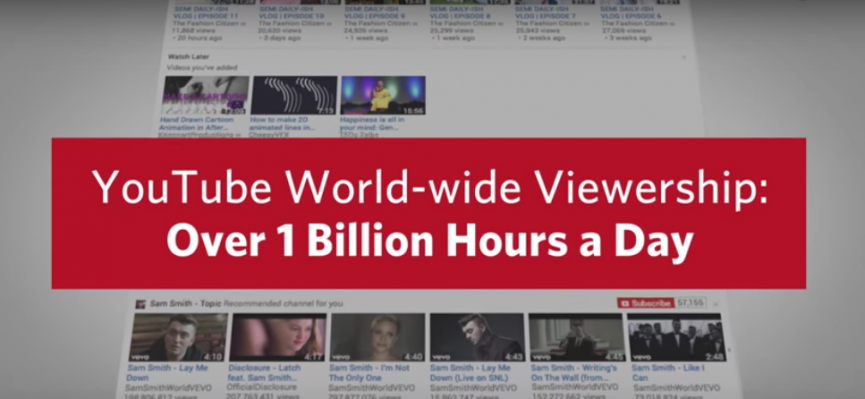The height and width of the screenshot is (399, 865).
Task: Play I'm Not The Only One 4:40 thumbnail
Action: point(377,337)
